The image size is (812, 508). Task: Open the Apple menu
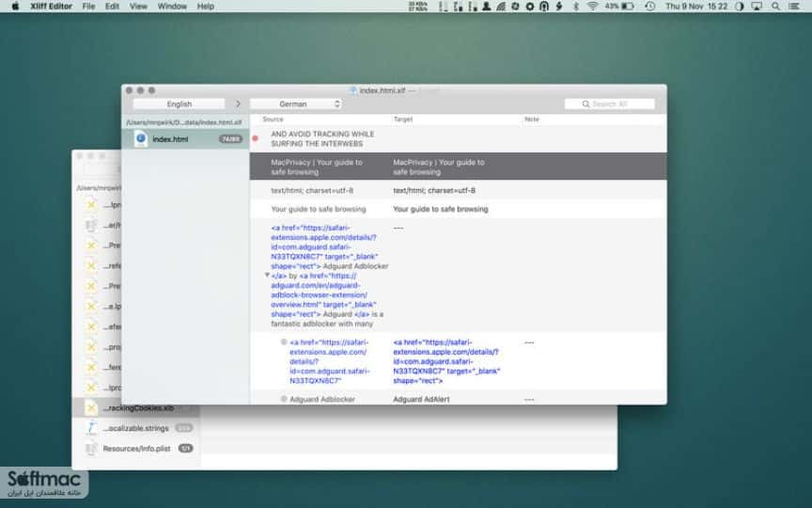point(15,7)
